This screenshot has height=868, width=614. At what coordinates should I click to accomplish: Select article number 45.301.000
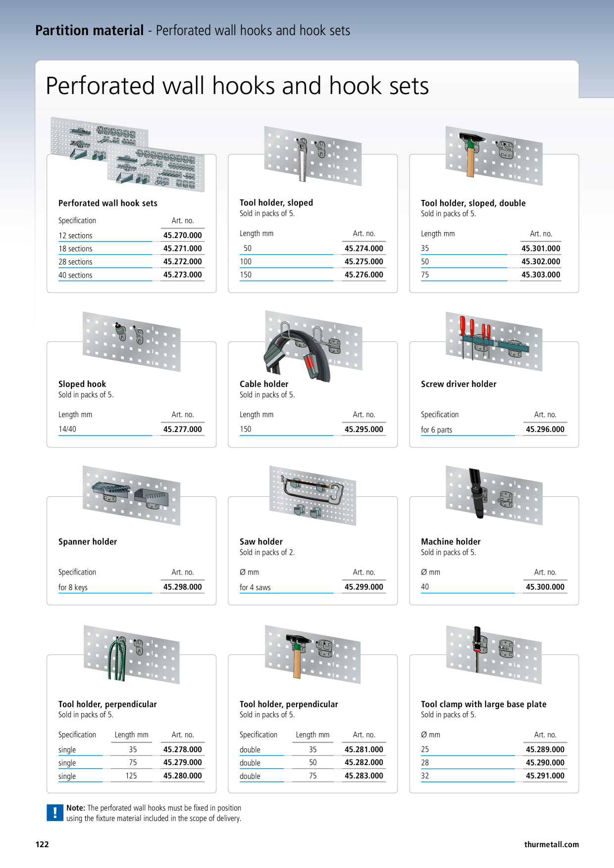pos(541,248)
